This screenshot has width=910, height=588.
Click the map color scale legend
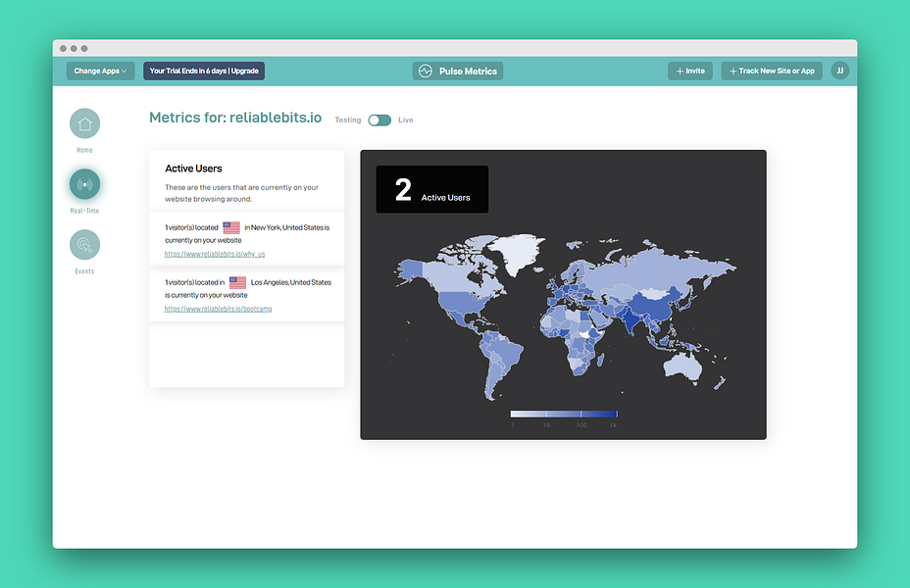[563, 415]
